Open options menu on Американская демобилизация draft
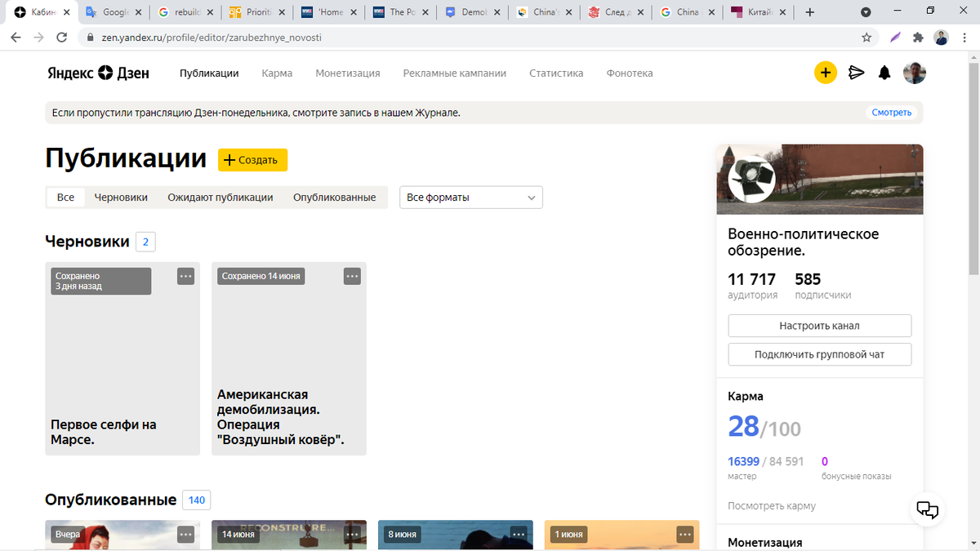This screenshot has width=980, height=551. click(x=352, y=276)
